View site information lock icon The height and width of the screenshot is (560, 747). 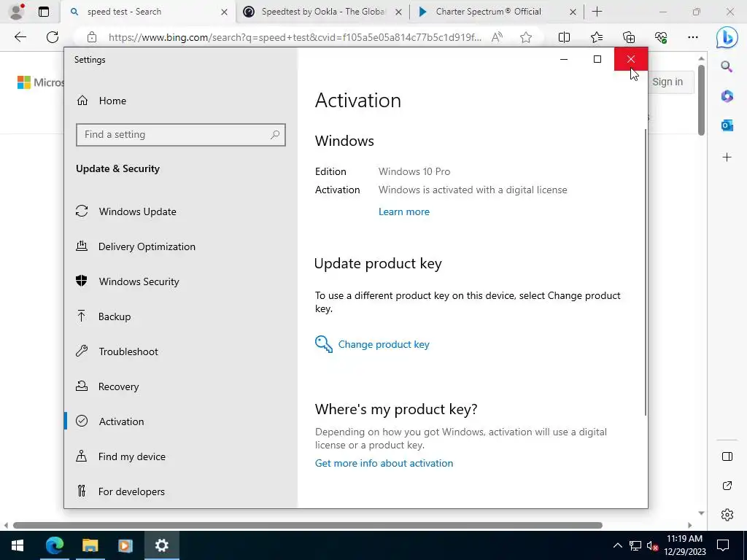(x=92, y=37)
